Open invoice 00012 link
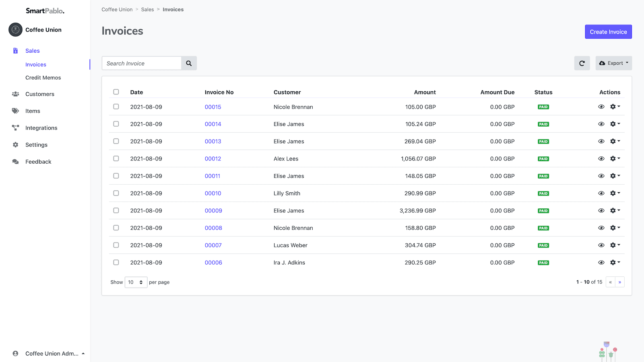The image size is (644, 362). tap(213, 158)
